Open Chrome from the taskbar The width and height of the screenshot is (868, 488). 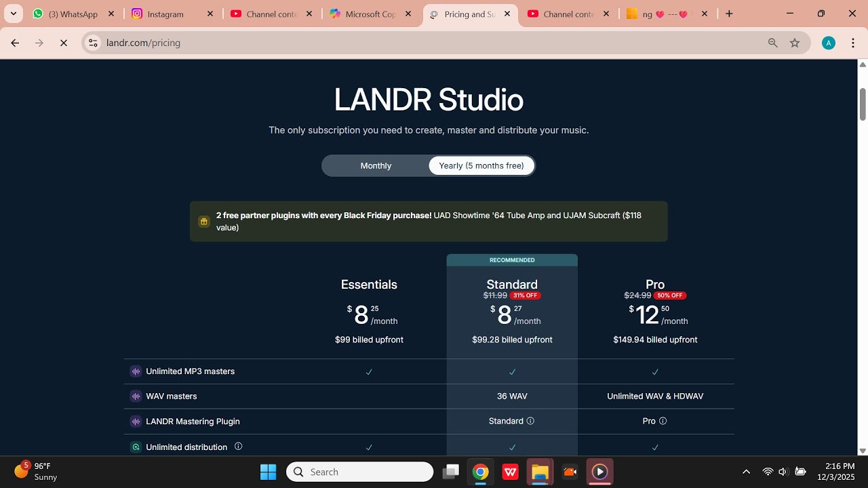(481, 472)
